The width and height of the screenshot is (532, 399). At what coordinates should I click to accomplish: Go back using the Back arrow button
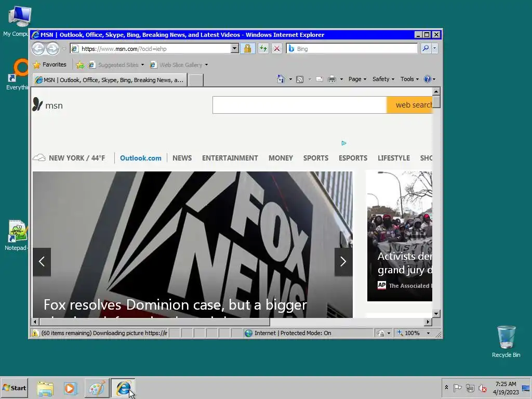[x=38, y=48]
